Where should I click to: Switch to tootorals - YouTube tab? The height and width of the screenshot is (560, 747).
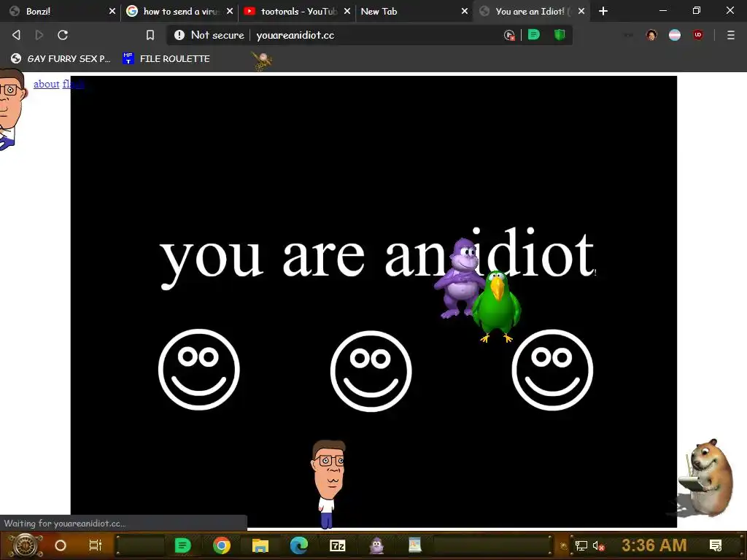[297, 11]
